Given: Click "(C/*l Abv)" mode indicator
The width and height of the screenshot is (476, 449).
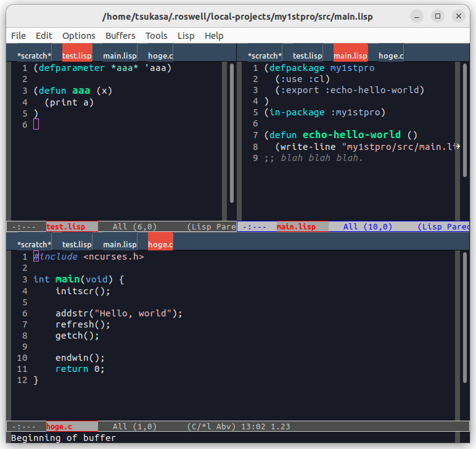Looking at the screenshot, I should (211, 427).
